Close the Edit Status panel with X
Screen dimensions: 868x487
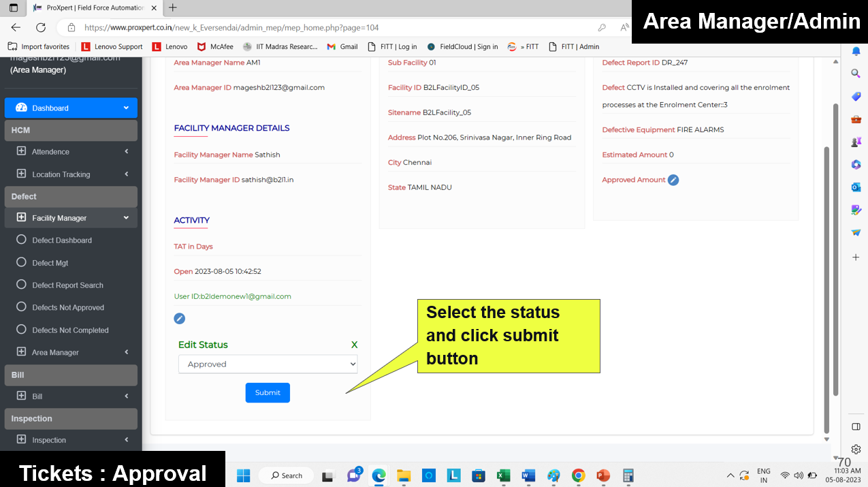point(354,345)
